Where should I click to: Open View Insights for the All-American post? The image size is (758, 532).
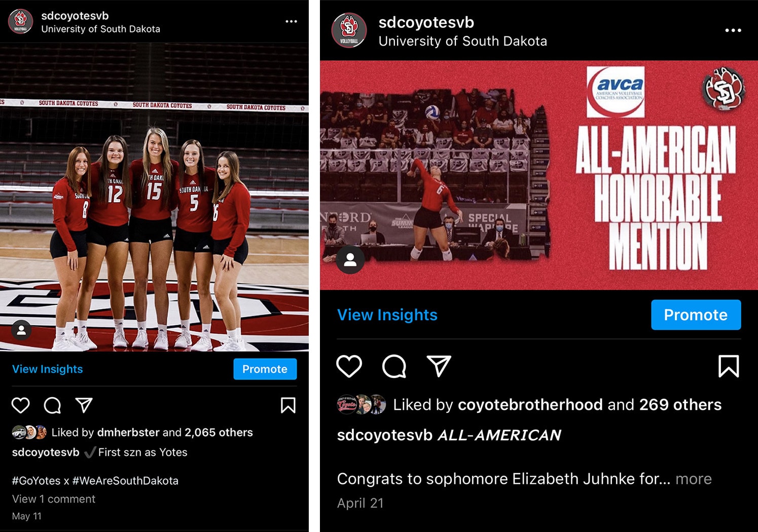387,315
